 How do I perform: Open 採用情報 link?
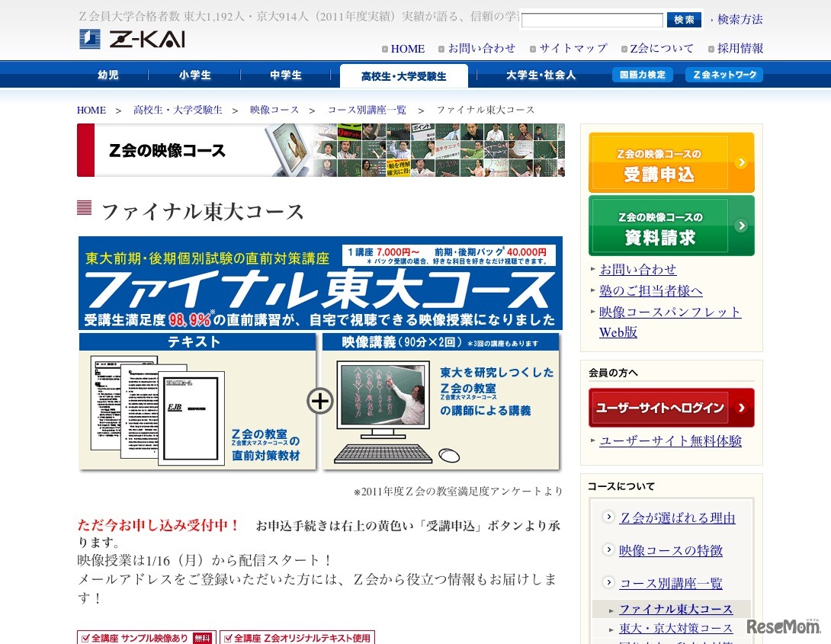tap(740, 48)
